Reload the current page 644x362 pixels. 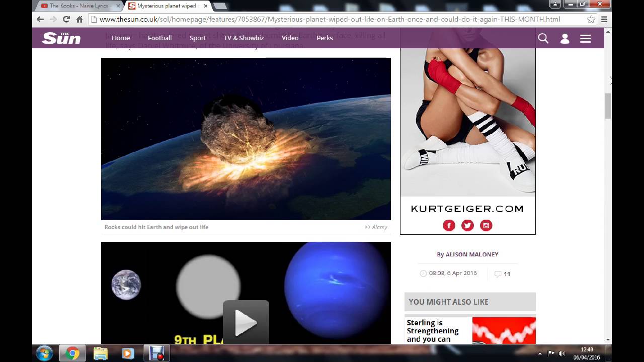coord(66,19)
